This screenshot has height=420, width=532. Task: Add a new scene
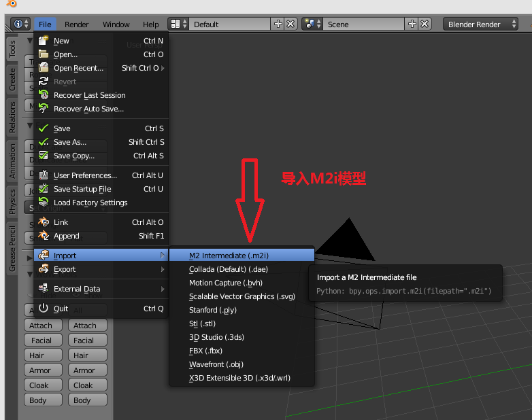click(412, 24)
